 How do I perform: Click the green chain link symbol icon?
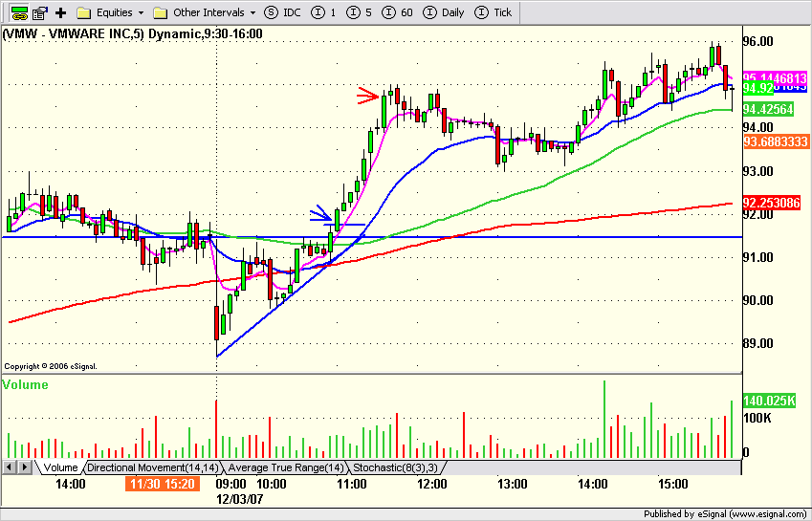tap(20, 13)
